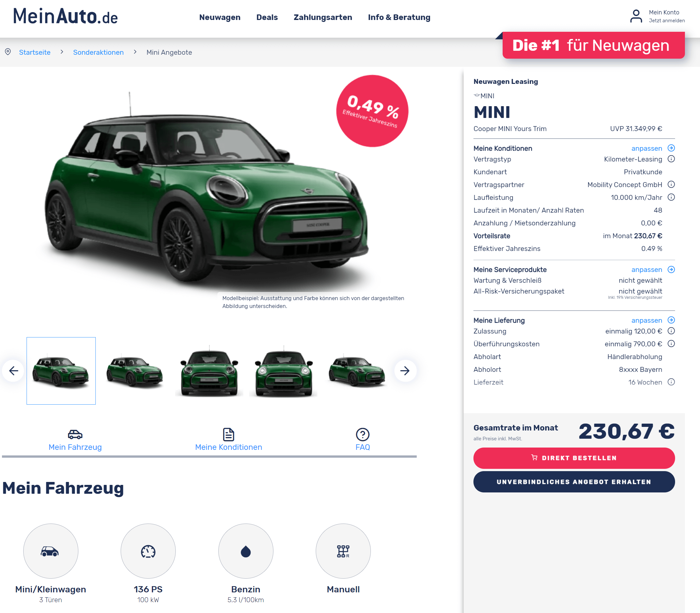Image resolution: width=700 pixels, height=613 pixels.
Task: Switch to the Meine Konditionen tab
Action: [x=228, y=440]
